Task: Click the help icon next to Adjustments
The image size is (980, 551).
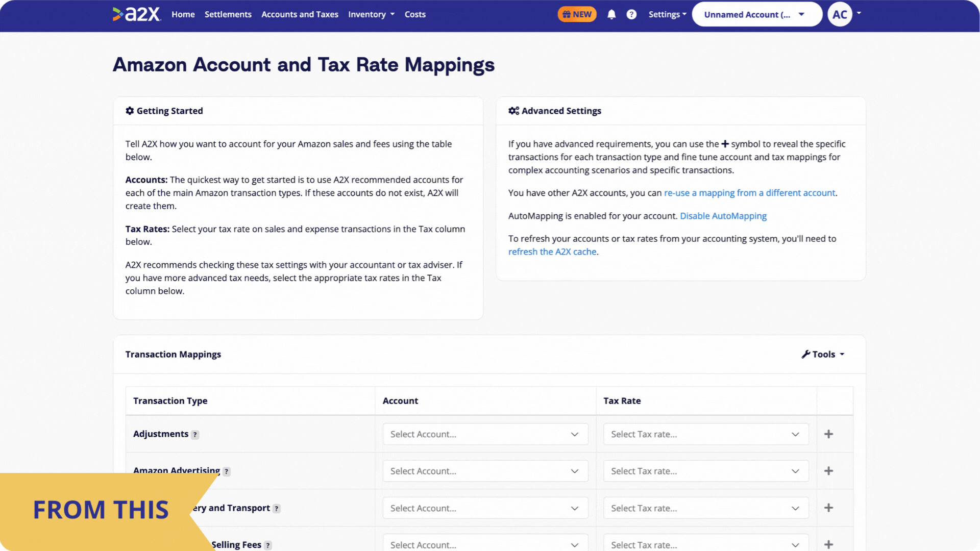Action: click(x=195, y=435)
